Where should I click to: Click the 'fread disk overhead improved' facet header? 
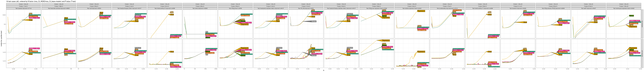(x=59, y=8)
